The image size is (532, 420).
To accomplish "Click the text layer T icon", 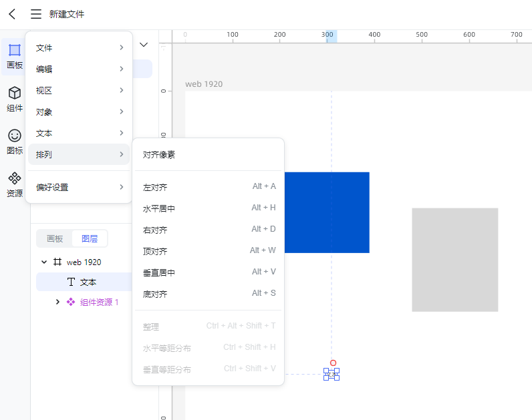I will (x=71, y=282).
